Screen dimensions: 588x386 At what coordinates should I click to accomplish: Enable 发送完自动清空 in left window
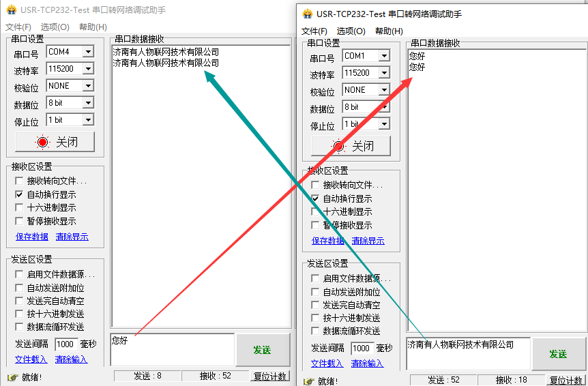coord(19,301)
